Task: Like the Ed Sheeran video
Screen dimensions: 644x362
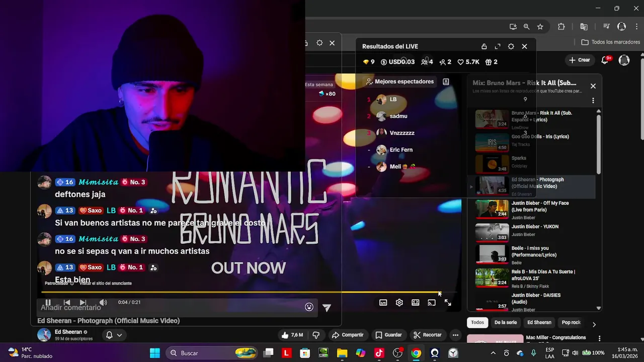Action: click(x=292, y=335)
